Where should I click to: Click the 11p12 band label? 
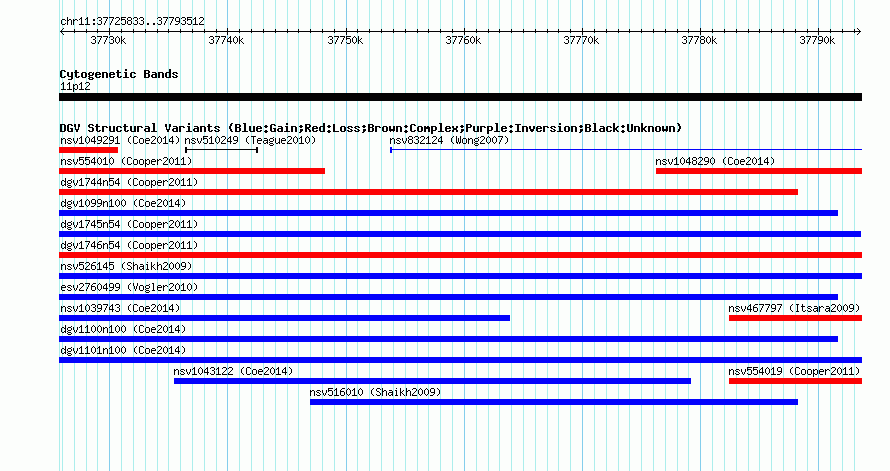[x=75, y=86]
